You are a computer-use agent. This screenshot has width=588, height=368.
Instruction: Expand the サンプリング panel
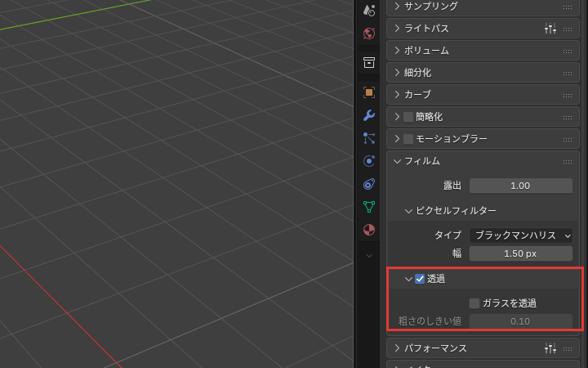[x=397, y=7]
